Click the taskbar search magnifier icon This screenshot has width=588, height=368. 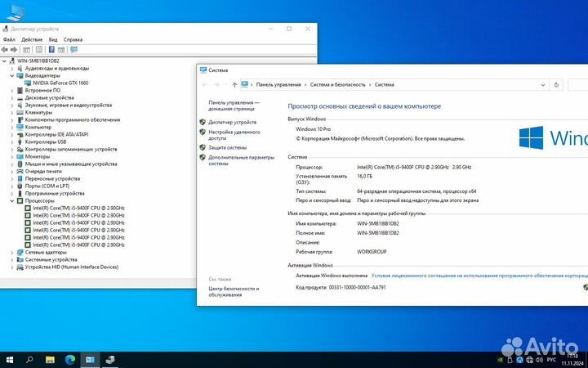point(29,360)
